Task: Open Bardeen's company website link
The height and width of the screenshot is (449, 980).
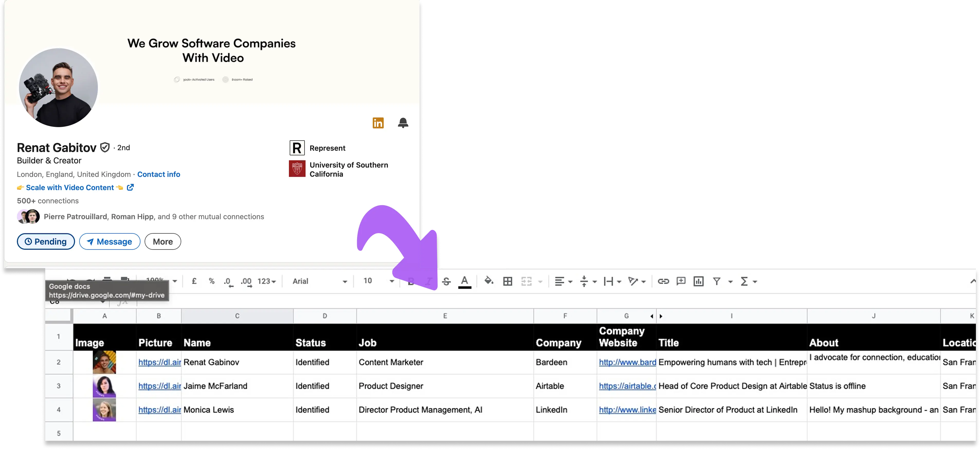Action: [x=627, y=362]
